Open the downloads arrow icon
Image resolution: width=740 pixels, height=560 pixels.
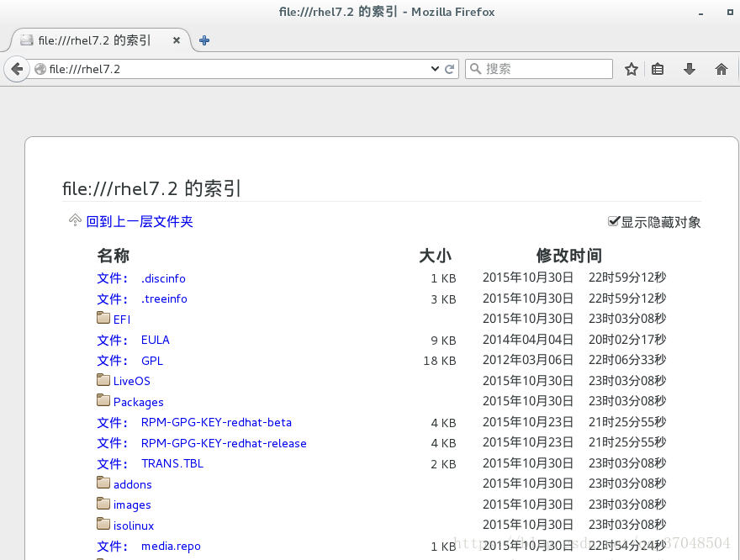pos(690,69)
